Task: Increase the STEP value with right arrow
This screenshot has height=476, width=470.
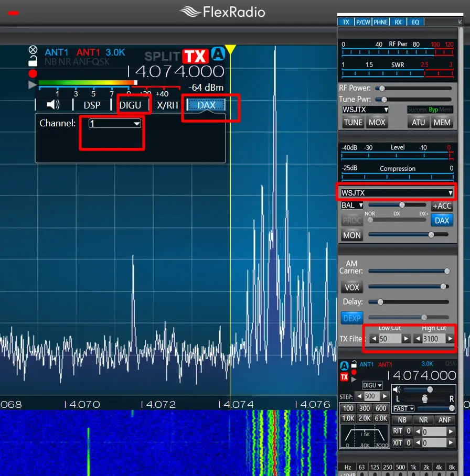Action: tap(384, 396)
